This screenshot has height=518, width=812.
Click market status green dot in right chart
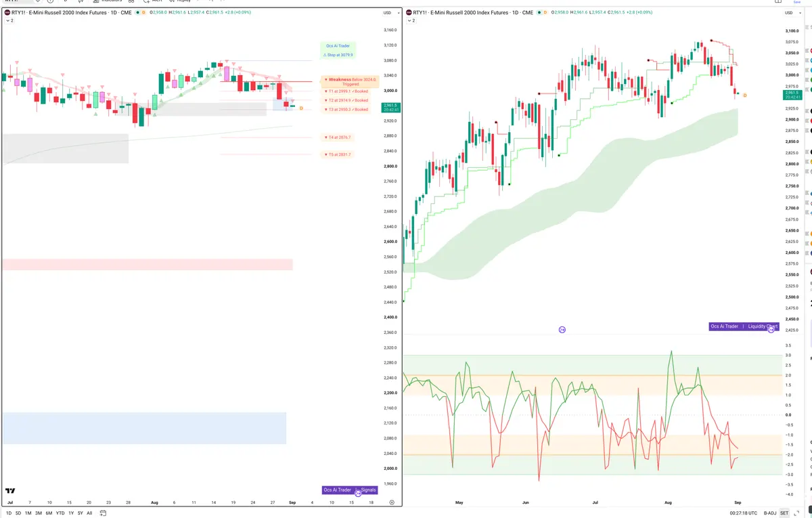click(539, 12)
